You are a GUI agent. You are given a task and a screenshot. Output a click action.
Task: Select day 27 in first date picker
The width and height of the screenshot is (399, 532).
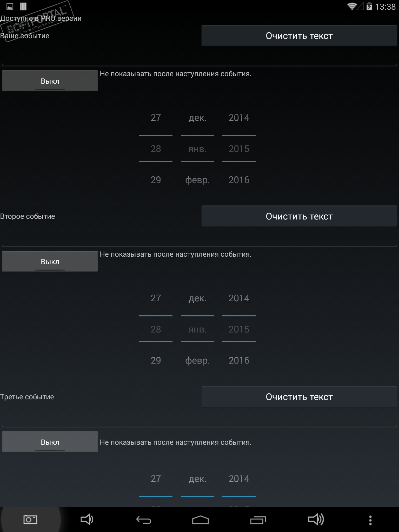click(x=156, y=118)
